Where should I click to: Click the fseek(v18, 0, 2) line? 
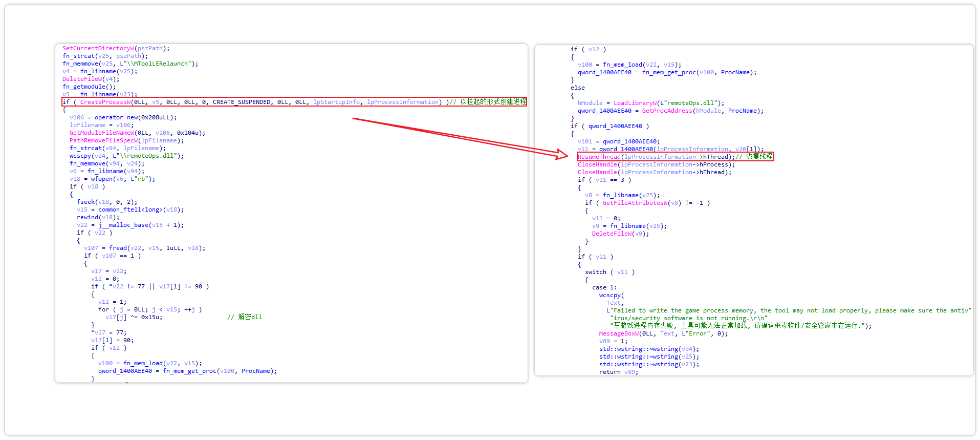[x=107, y=202]
